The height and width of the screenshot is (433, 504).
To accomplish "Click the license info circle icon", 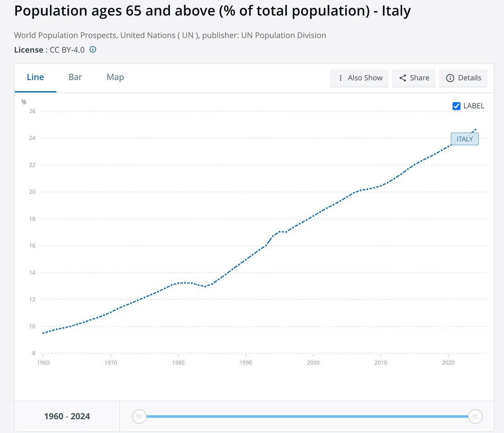I will [93, 49].
